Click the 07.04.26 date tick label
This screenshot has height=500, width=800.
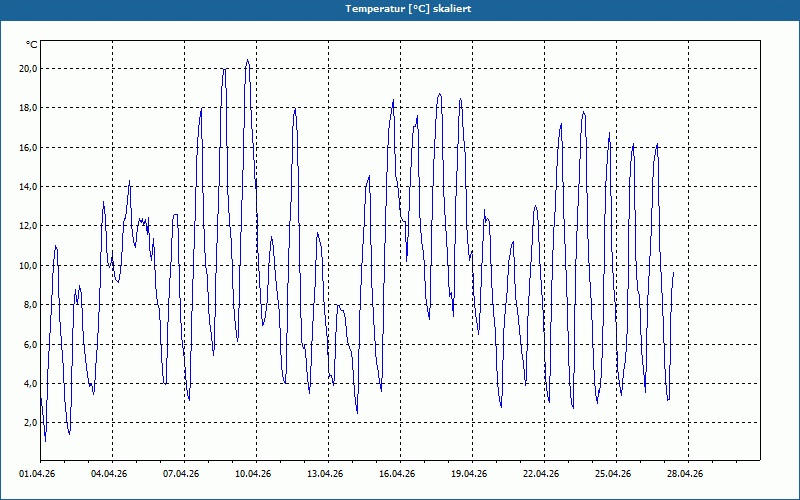(183, 474)
